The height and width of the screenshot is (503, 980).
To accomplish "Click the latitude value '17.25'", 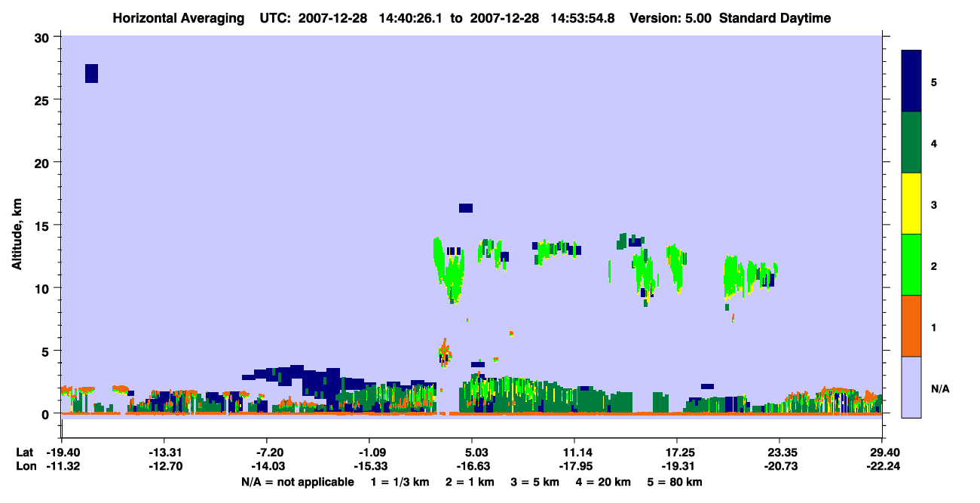I will tap(677, 452).
